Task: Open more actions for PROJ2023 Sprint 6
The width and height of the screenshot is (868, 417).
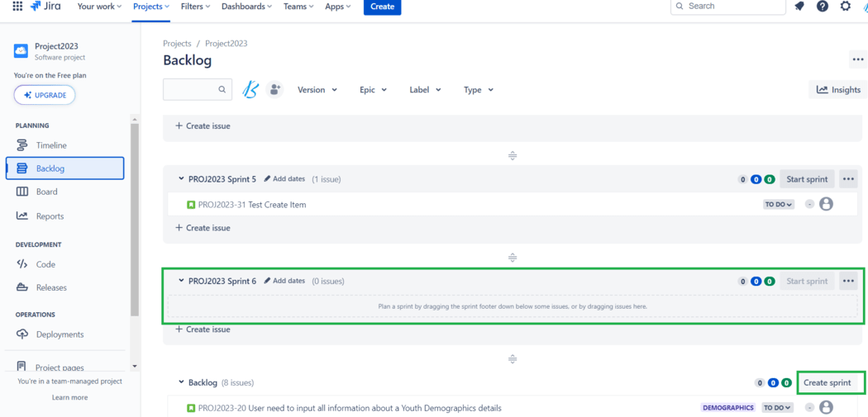Action: tap(848, 281)
